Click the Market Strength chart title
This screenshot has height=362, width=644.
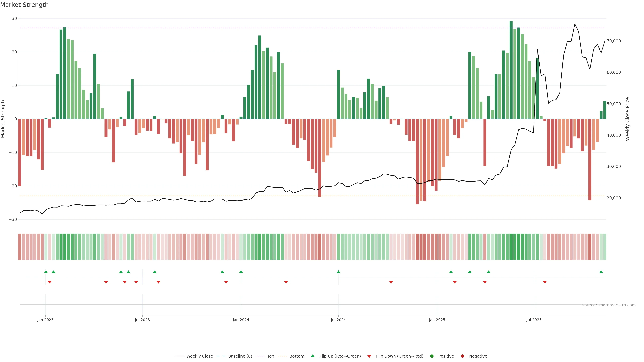pyautogui.click(x=24, y=5)
